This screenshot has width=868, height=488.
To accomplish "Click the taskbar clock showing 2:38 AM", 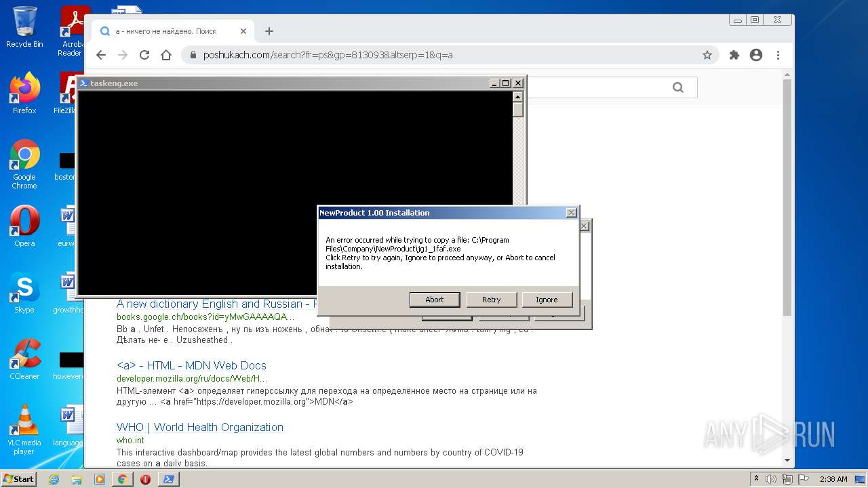I will click(833, 479).
